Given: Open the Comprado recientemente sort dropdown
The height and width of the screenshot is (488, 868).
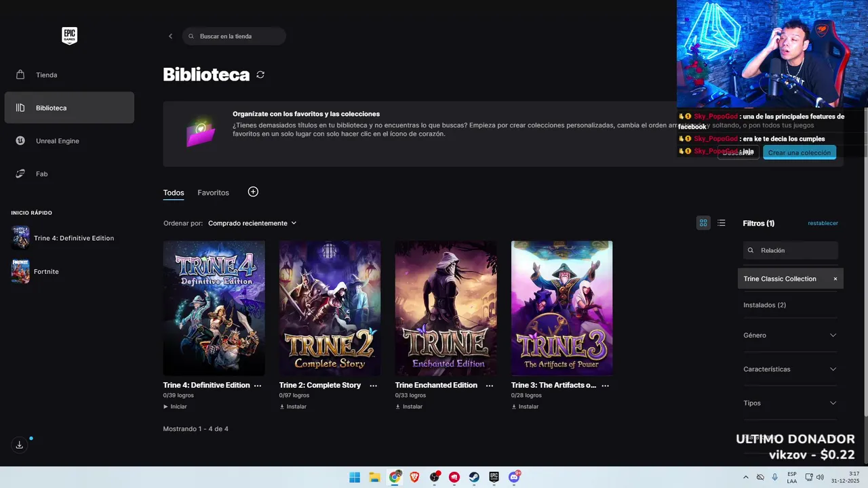Looking at the screenshot, I should tap(252, 223).
